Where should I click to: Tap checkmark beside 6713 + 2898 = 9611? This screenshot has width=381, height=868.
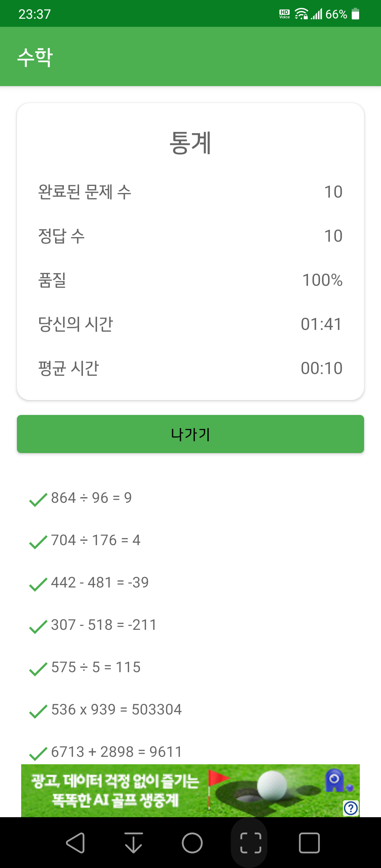(38, 754)
